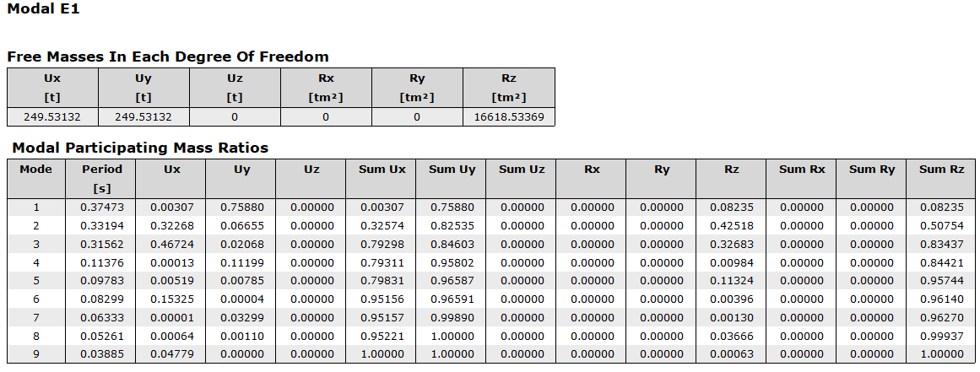Click Uy value 0.11199 in mode 4
The height and width of the screenshot is (372, 980).
tap(241, 262)
